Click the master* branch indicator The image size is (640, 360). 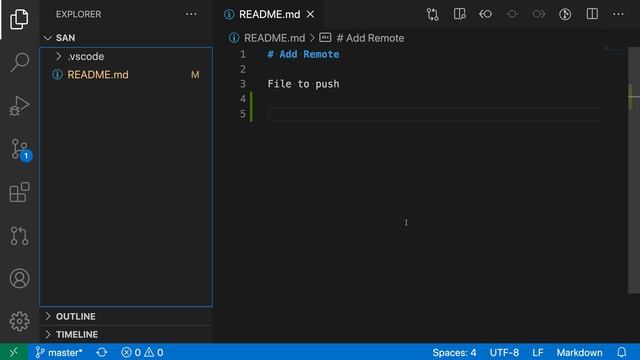[59, 352]
